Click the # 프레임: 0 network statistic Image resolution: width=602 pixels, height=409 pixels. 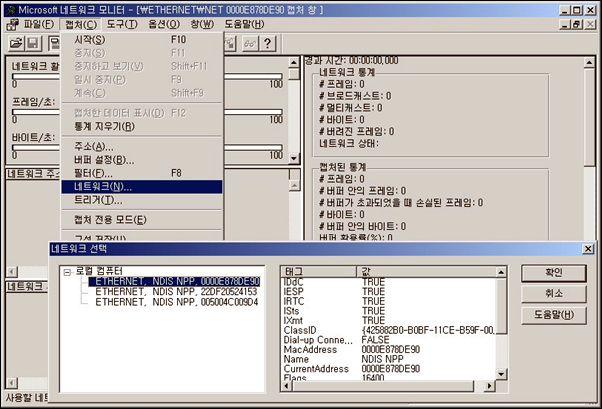pyautogui.click(x=342, y=84)
